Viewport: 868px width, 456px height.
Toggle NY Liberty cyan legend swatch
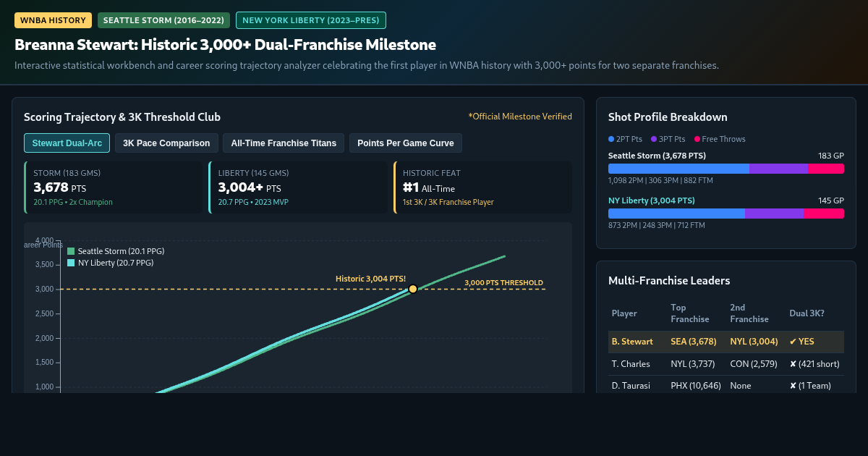(71, 263)
